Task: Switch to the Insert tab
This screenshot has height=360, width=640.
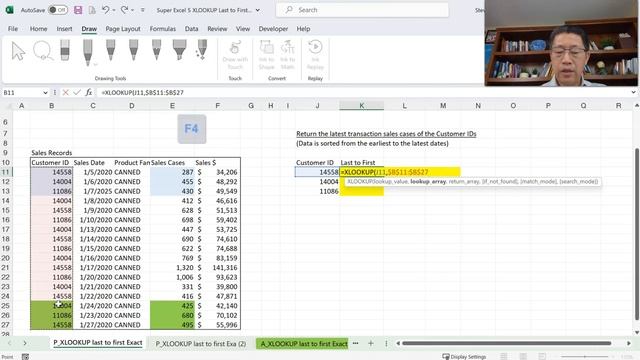Action: tap(64, 29)
